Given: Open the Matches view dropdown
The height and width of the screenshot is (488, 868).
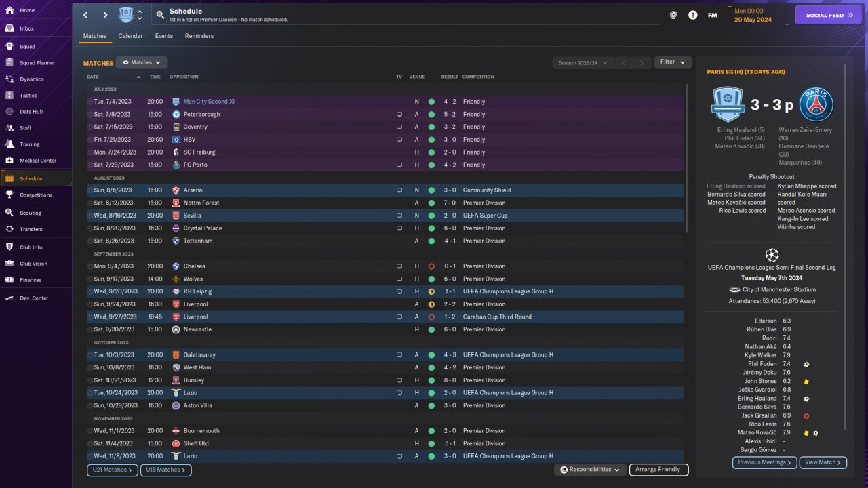Looking at the screenshot, I should coord(142,62).
